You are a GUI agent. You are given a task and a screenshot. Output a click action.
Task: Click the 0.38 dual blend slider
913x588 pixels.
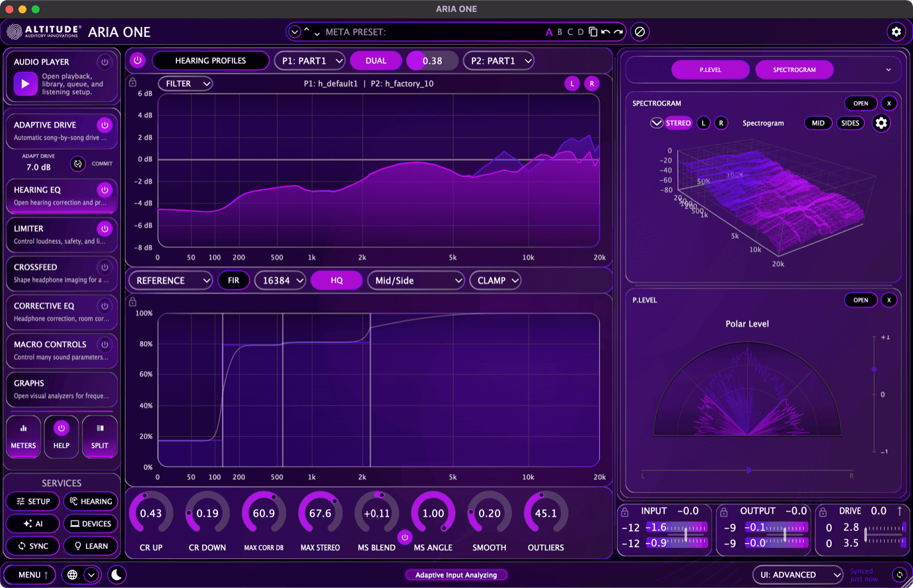(433, 61)
